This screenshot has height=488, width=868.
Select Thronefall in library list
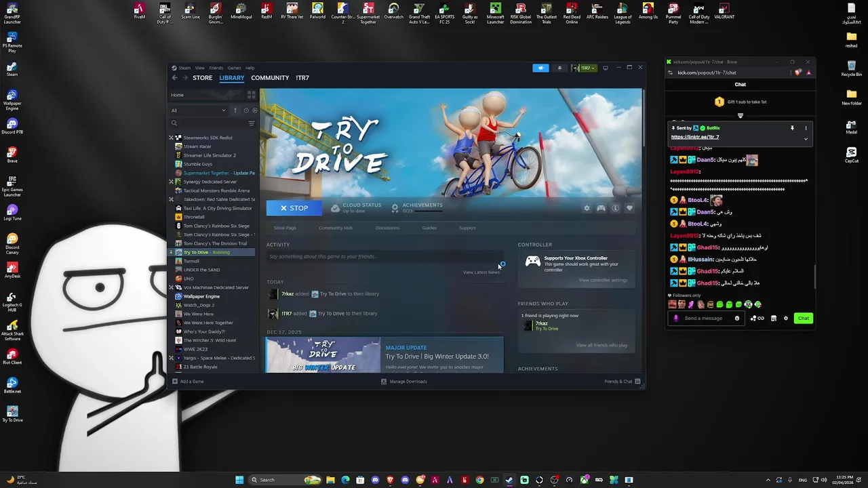(x=193, y=217)
